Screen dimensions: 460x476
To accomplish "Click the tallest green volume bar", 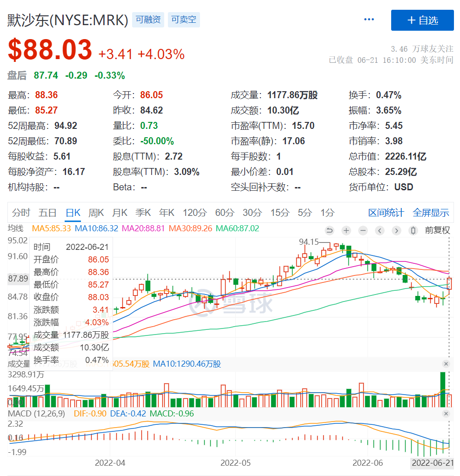I will point(443,389).
